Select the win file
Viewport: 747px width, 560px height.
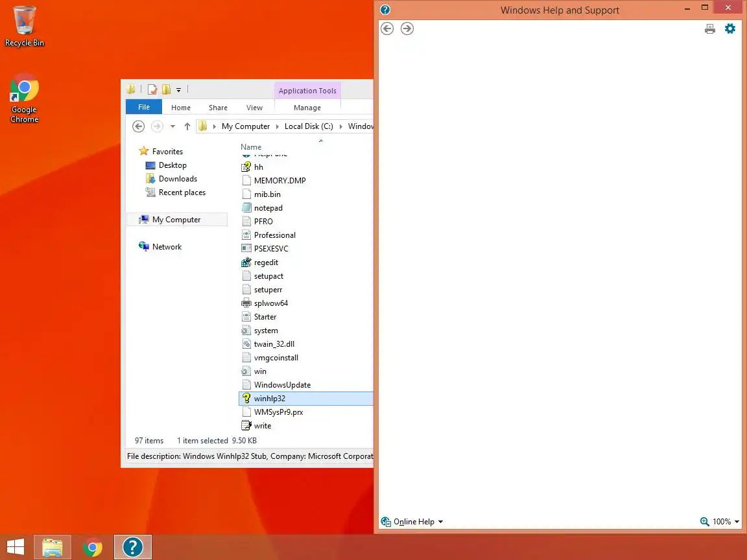click(260, 371)
